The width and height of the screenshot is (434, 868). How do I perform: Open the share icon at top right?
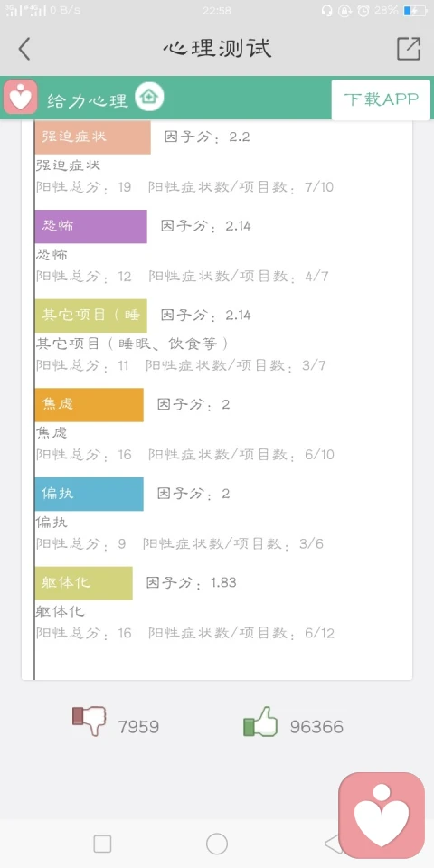[409, 49]
